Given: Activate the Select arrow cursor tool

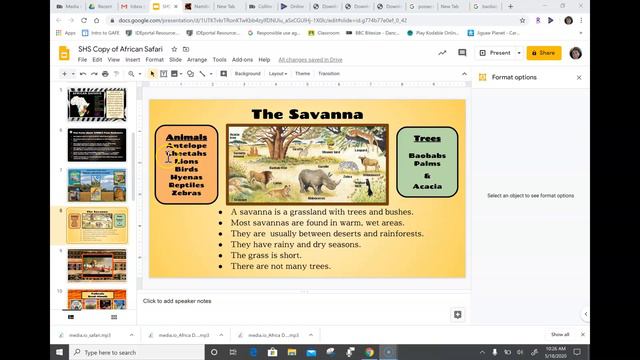Looking at the screenshot, I should 152,74.
